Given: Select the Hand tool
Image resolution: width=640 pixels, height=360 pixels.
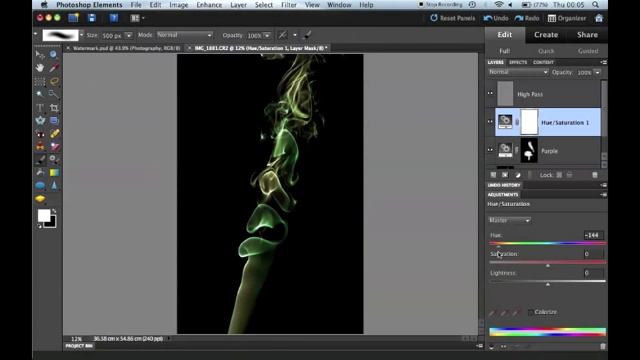Looking at the screenshot, I should pyautogui.click(x=40, y=68).
